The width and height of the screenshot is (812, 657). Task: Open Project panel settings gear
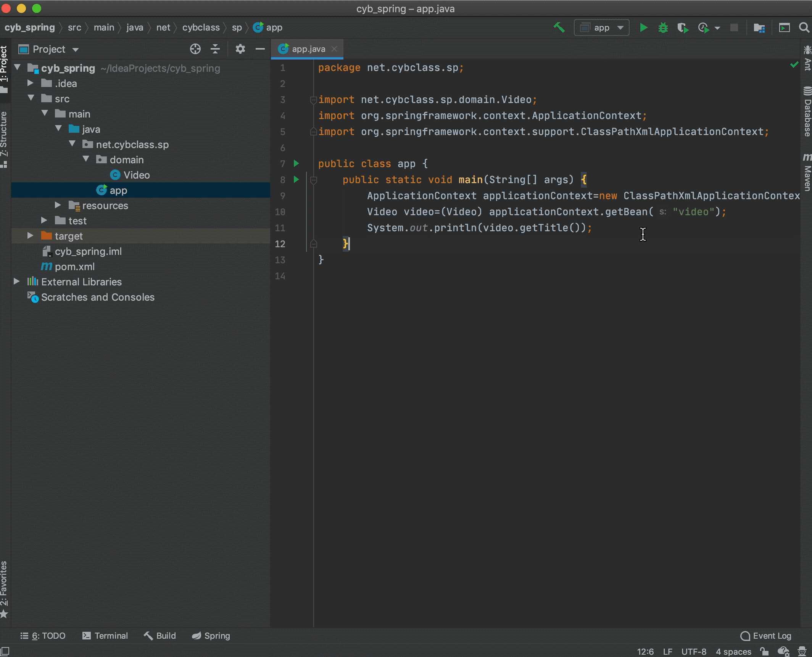pyautogui.click(x=240, y=49)
